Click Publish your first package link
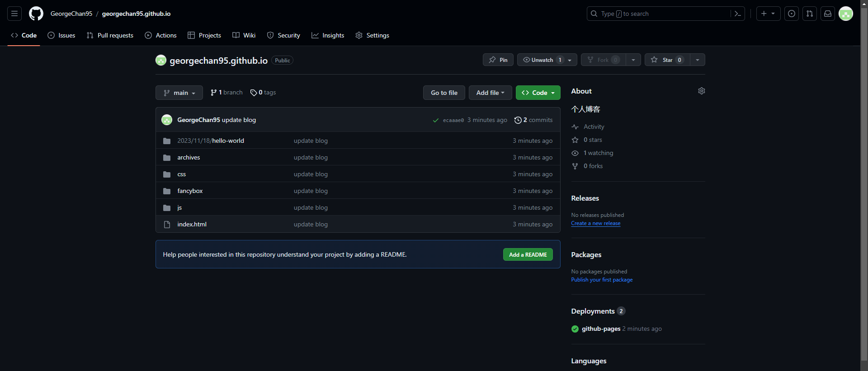The width and height of the screenshot is (868, 371). pos(602,280)
